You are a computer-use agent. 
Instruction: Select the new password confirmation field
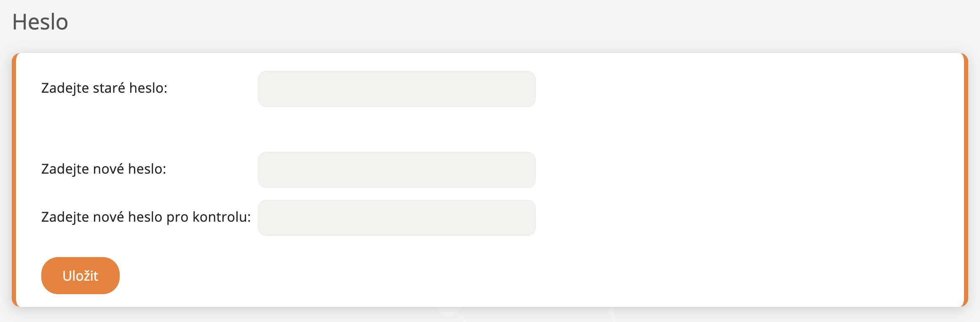coord(396,218)
